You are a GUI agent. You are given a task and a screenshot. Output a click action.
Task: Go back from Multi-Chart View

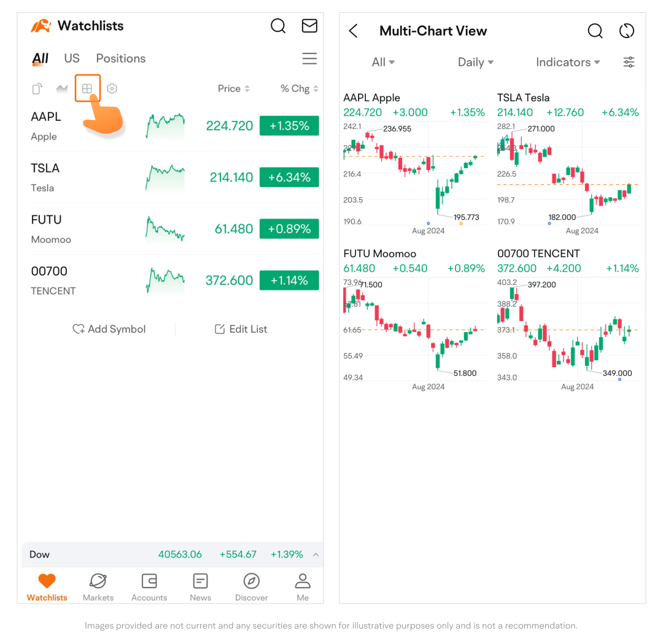pyautogui.click(x=354, y=31)
